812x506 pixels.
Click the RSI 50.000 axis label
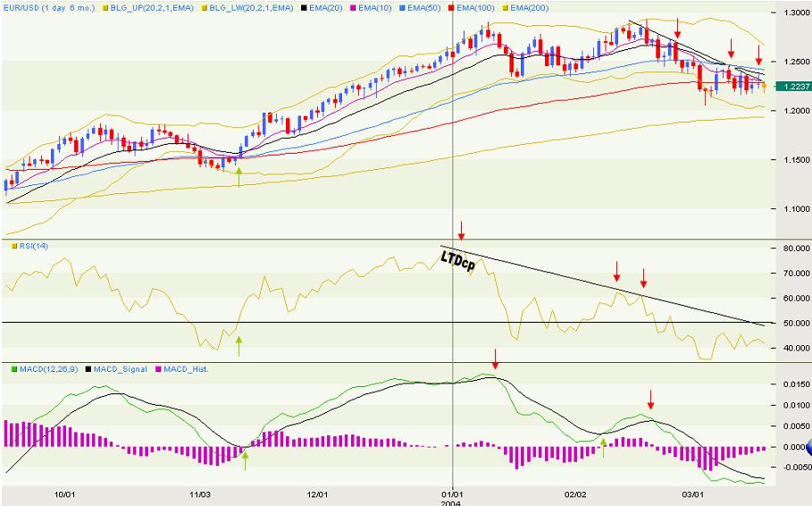pyautogui.click(x=798, y=323)
